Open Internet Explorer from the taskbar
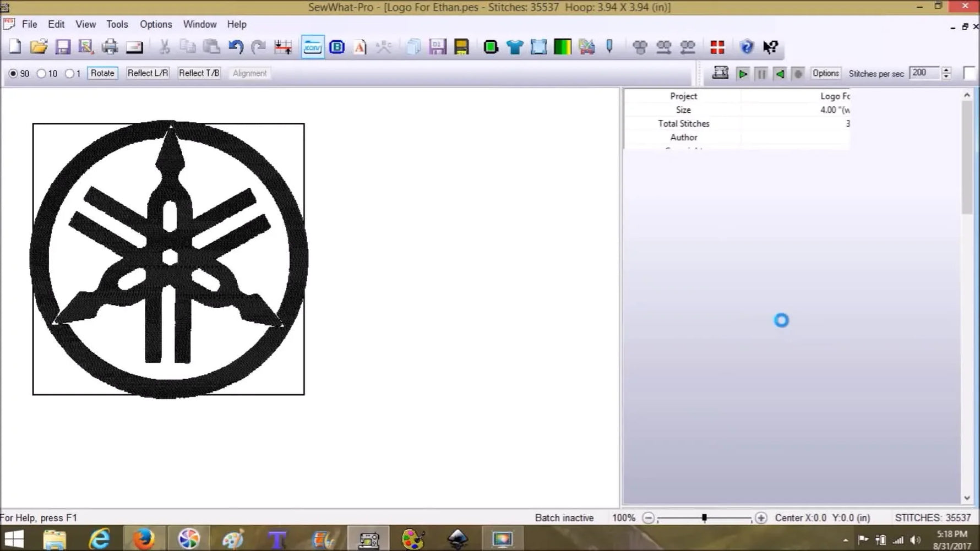The image size is (980, 551). (100, 539)
